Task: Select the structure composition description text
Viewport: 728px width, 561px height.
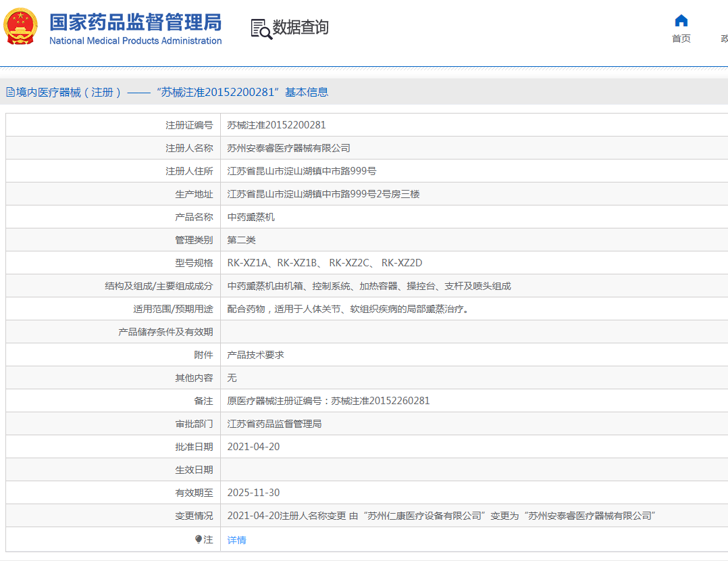Action: pyautogui.click(x=369, y=286)
